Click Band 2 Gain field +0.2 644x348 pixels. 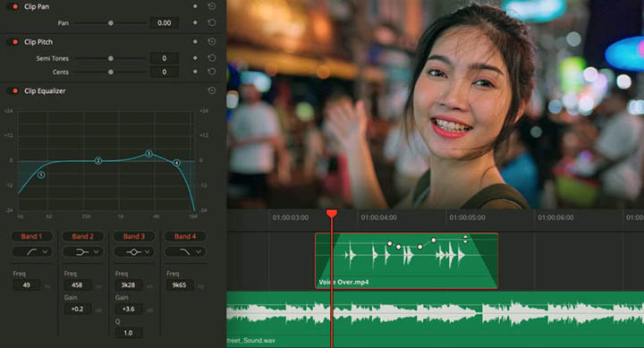(x=77, y=309)
